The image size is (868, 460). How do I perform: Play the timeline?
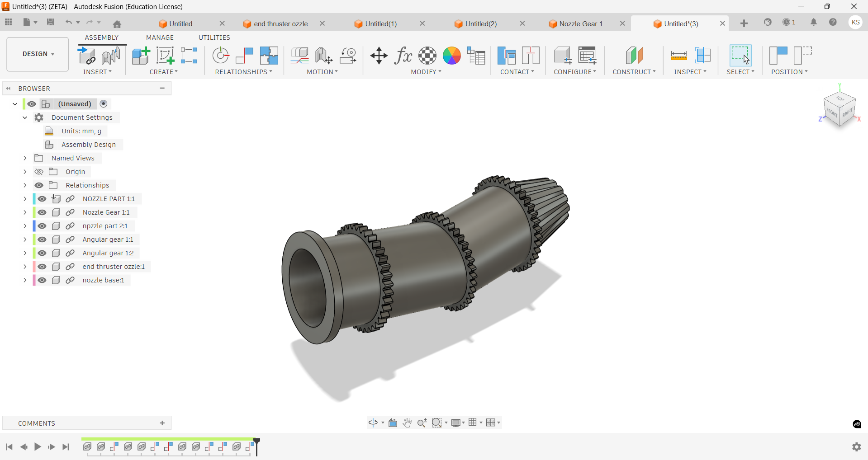38,447
